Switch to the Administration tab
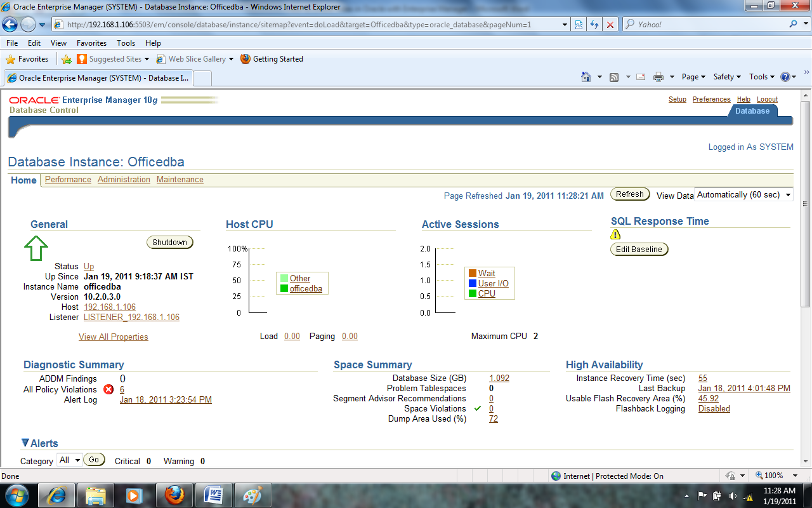 pos(124,180)
